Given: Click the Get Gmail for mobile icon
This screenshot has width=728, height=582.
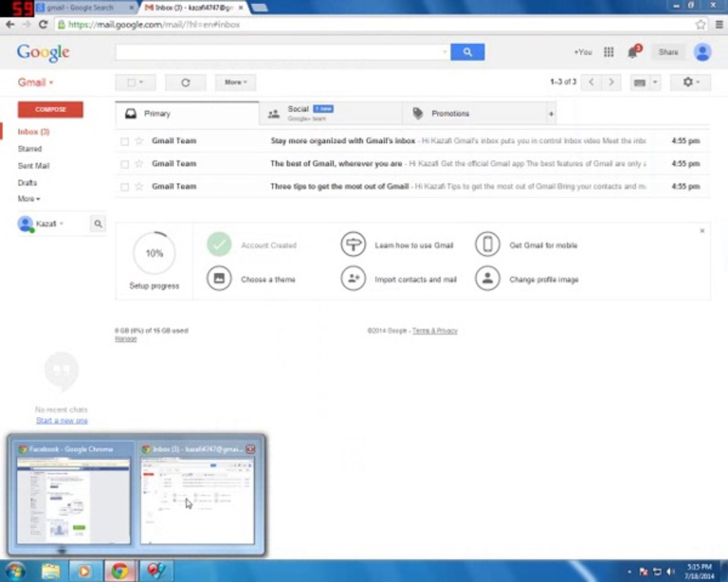Looking at the screenshot, I should [487, 245].
